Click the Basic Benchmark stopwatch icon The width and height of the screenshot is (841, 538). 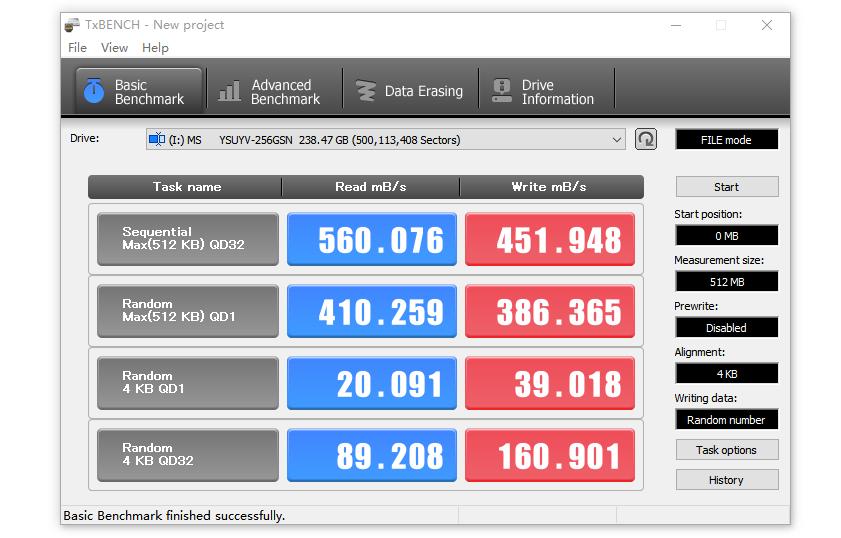(x=94, y=91)
